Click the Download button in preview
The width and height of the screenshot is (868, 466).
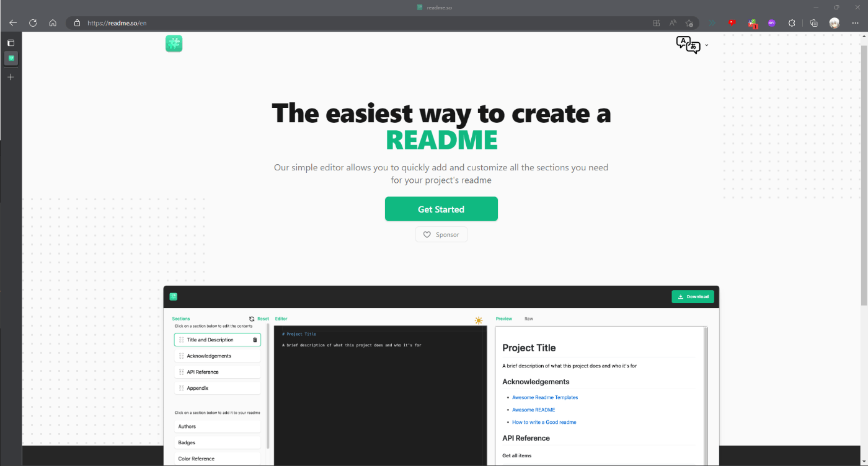(x=693, y=296)
